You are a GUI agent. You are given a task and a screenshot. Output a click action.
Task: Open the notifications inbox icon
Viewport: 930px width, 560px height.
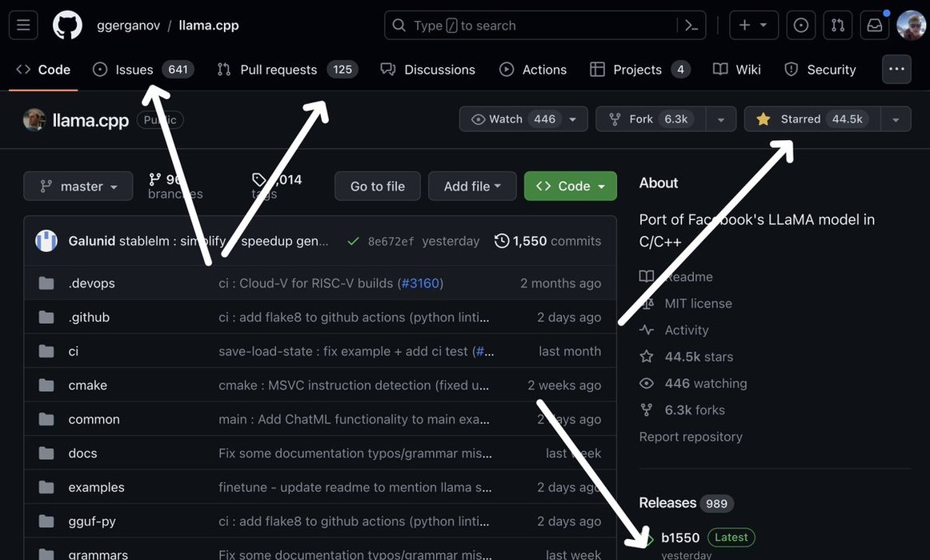point(874,25)
